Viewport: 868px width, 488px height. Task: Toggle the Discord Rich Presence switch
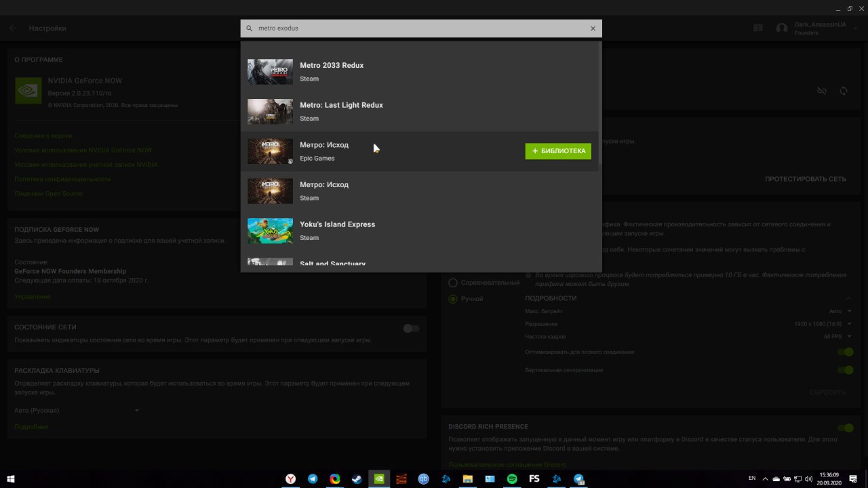pos(845,428)
